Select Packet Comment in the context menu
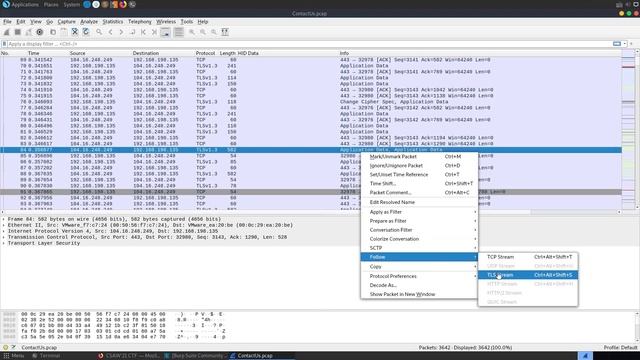 tap(419, 192)
